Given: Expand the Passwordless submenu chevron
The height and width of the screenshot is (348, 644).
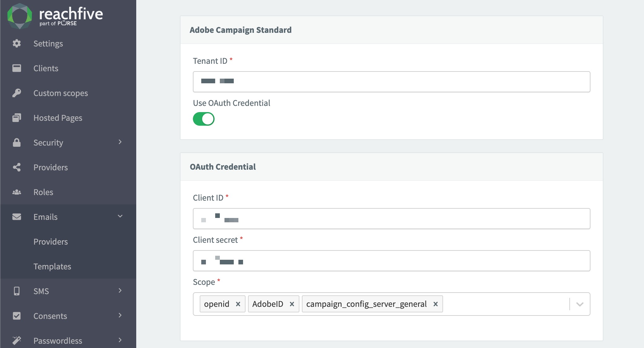Looking at the screenshot, I should coord(120,340).
